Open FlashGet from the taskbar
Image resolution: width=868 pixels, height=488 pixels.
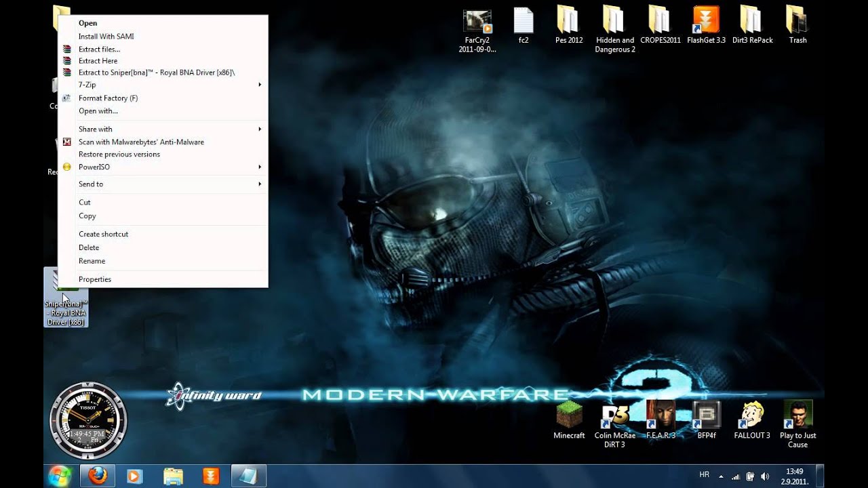211,476
